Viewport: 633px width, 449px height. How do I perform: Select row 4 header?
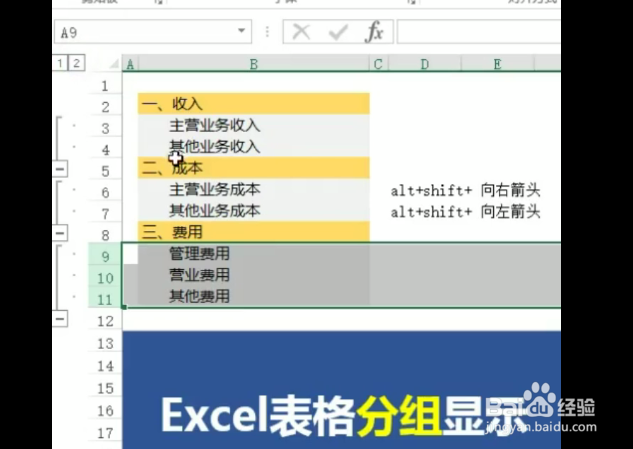click(105, 149)
